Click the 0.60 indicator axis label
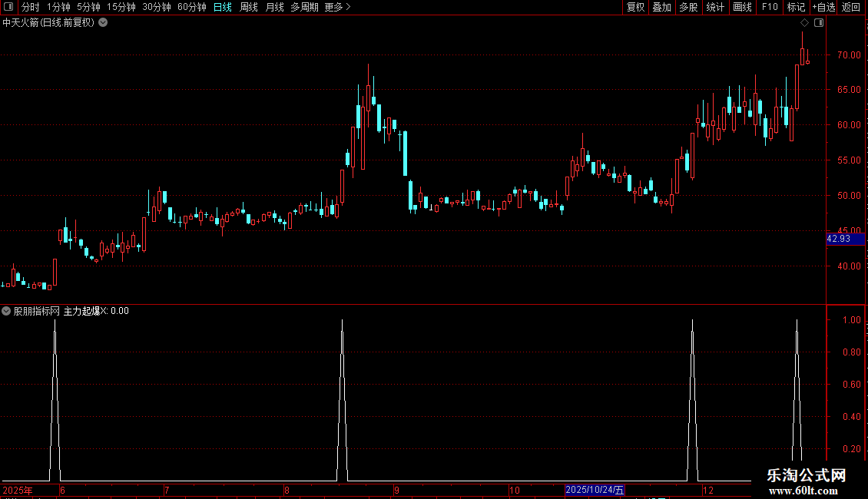868x499 pixels. (851, 385)
